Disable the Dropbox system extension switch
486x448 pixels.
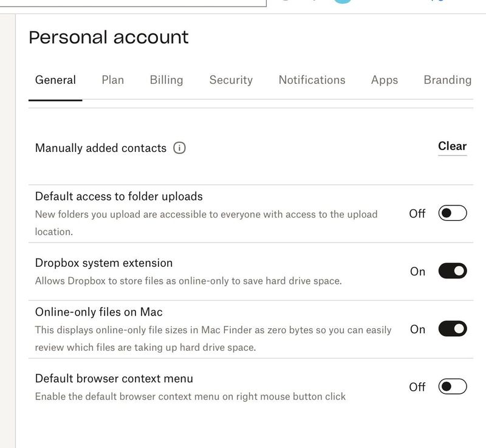453,271
